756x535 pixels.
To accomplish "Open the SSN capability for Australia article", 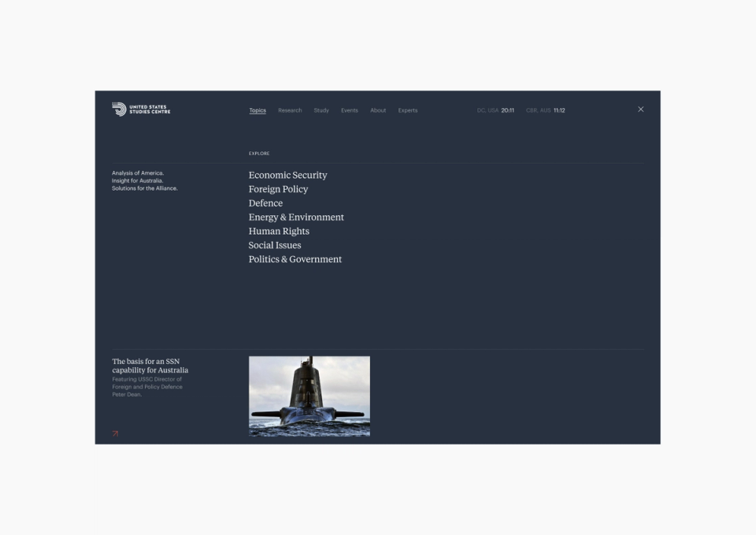I will click(x=149, y=366).
